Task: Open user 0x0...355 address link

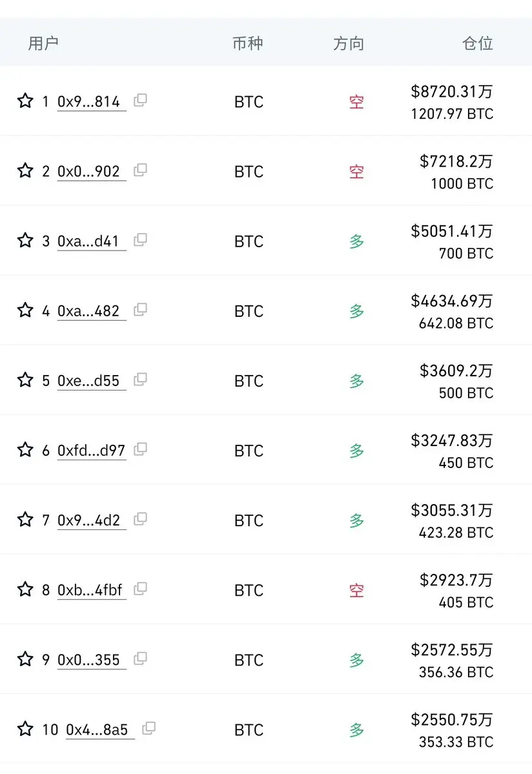Action: [x=89, y=660]
